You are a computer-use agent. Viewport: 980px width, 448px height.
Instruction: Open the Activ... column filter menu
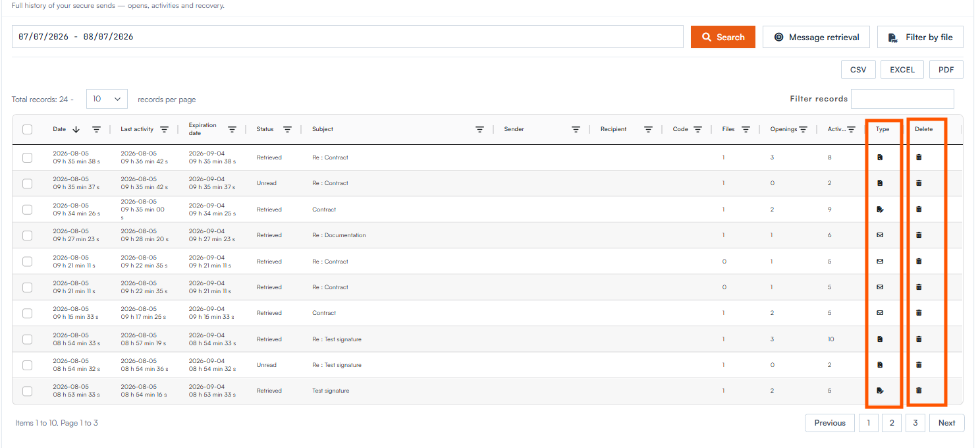tap(851, 130)
